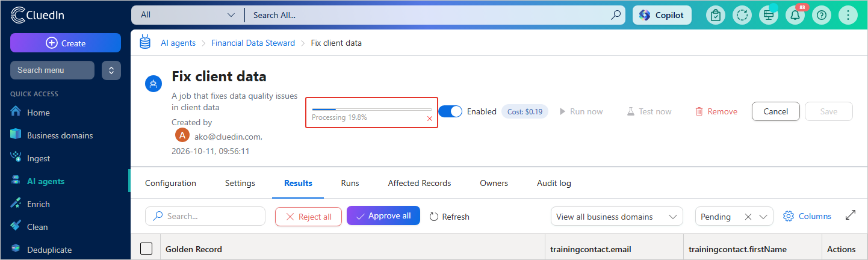Expand the search menu sort toggle
Image resolution: width=868 pixels, height=260 pixels.
pyautogui.click(x=111, y=70)
